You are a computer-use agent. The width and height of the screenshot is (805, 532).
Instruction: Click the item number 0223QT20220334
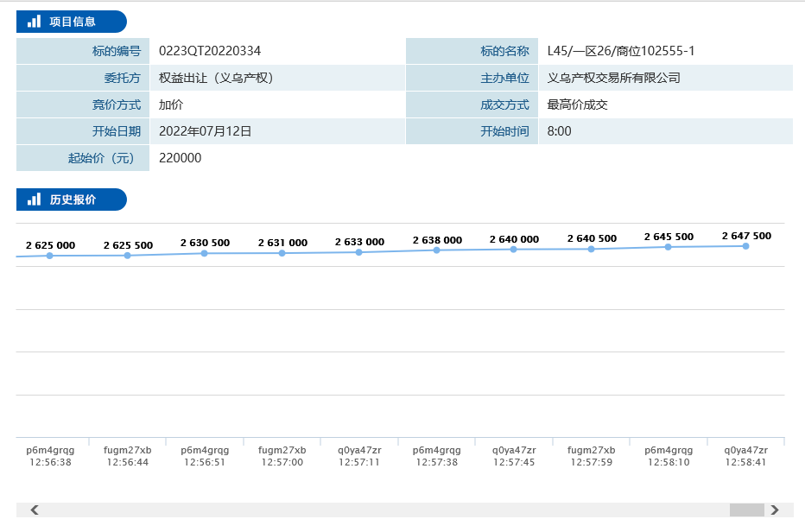point(210,51)
